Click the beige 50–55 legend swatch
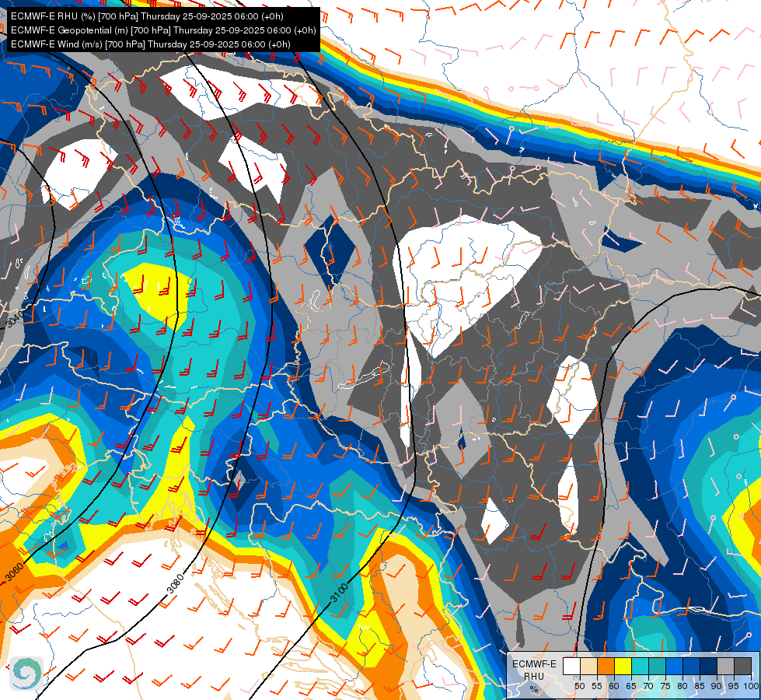761x700 pixels. pos(588,667)
